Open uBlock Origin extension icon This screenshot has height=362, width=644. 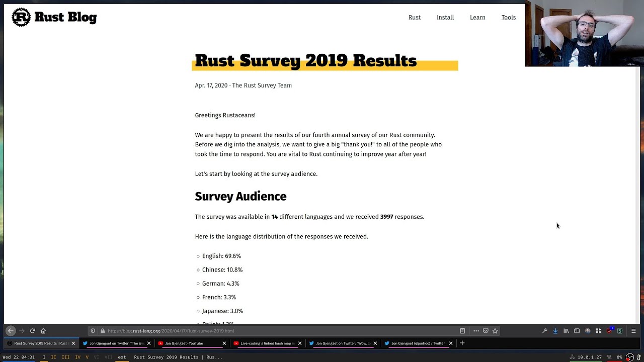[610, 330]
